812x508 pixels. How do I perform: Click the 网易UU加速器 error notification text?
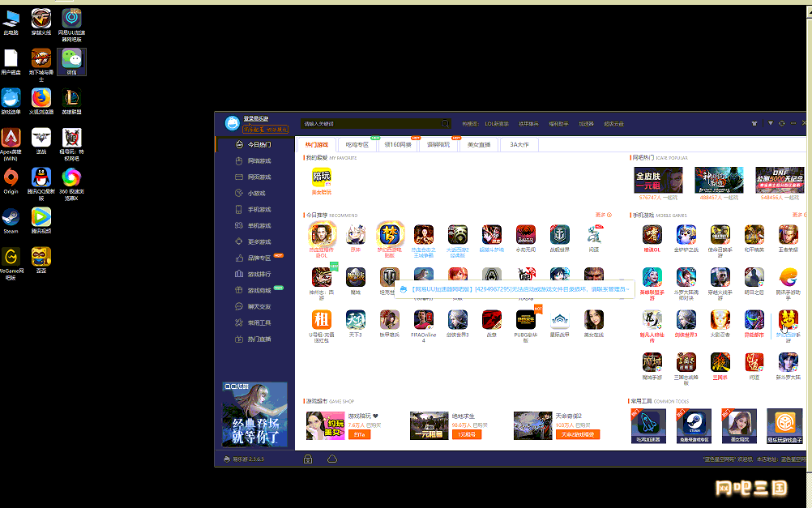click(520, 289)
